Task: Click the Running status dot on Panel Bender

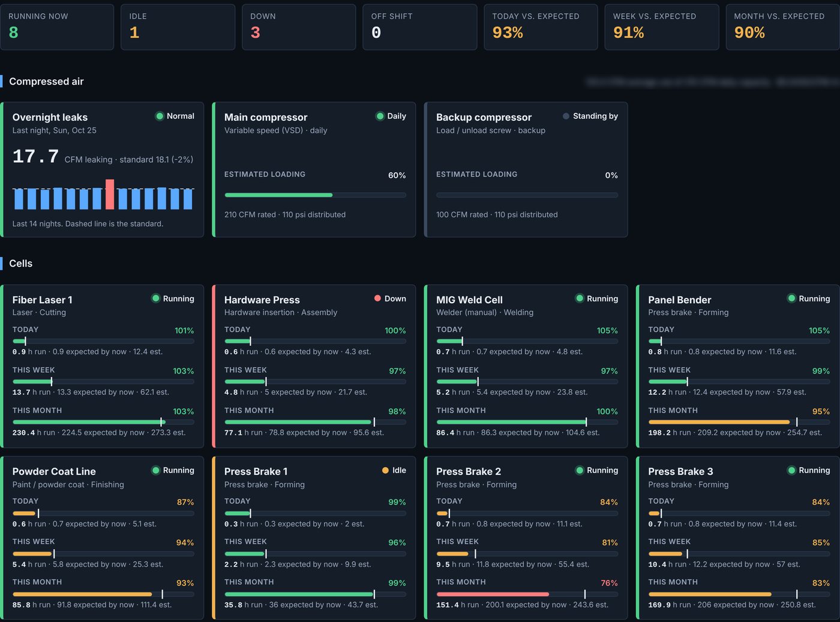Action: [791, 298]
